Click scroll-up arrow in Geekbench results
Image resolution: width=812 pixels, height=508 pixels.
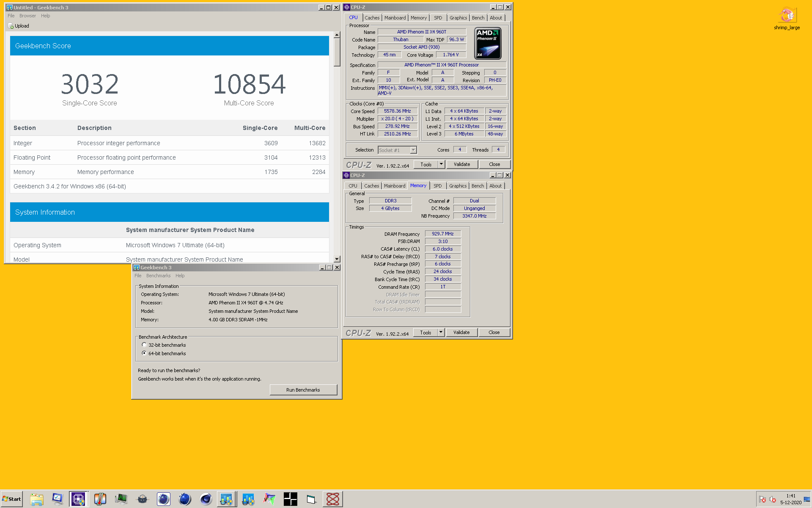click(x=337, y=35)
